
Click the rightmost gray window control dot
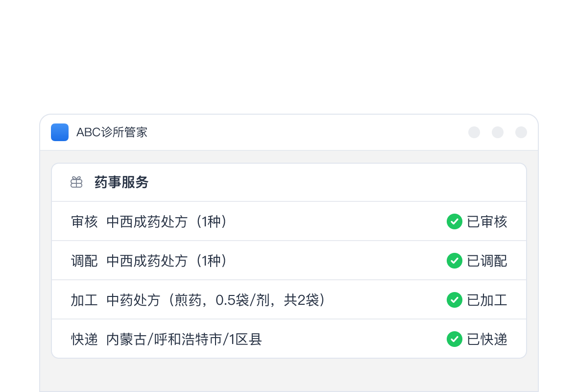pyautogui.click(x=521, y=132)
